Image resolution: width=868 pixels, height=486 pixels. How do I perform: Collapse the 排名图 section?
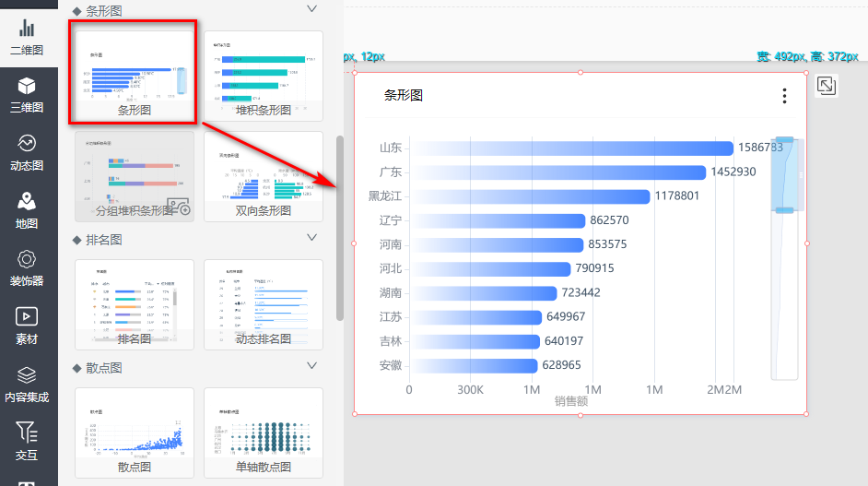click(311, 238)
